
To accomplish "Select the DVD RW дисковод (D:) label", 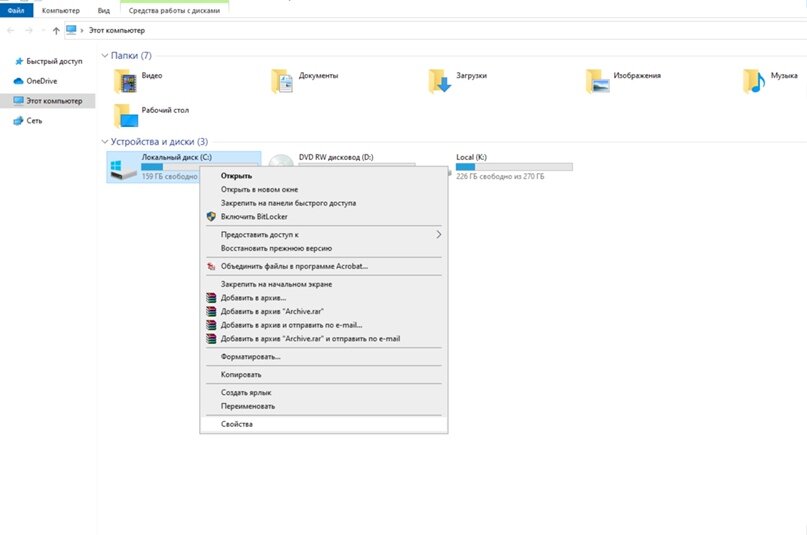I will coord(336,157).
